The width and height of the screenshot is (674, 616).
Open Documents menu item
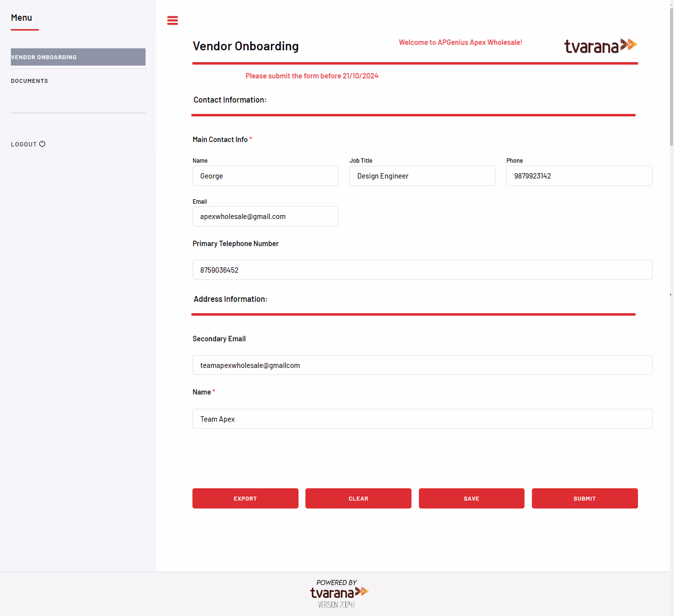(30, 81)
